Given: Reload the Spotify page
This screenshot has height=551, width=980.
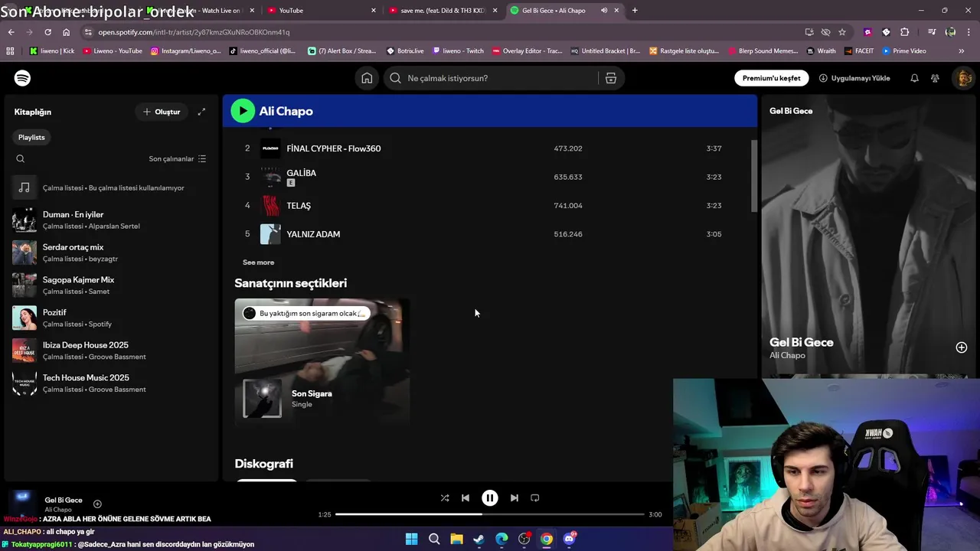Looking at the screenshot, I should (47, 32).
